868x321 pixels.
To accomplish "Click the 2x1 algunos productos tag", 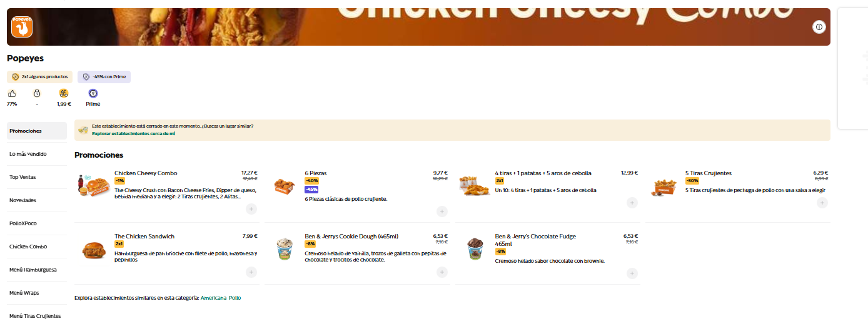I will [x=40, y=77].
